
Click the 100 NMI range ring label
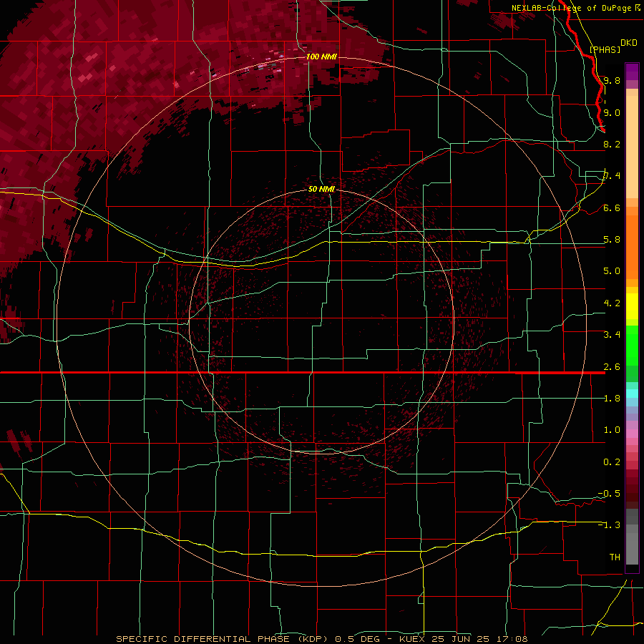click(x=321, y=57)
